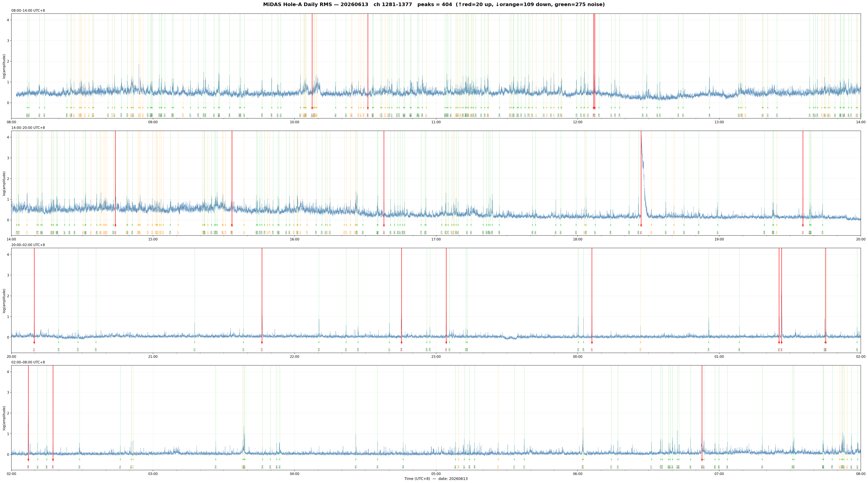The height and width of the screenshot is (483, 868).
Task: Click the 12:00 time tick label
Action: pos(577,122)
